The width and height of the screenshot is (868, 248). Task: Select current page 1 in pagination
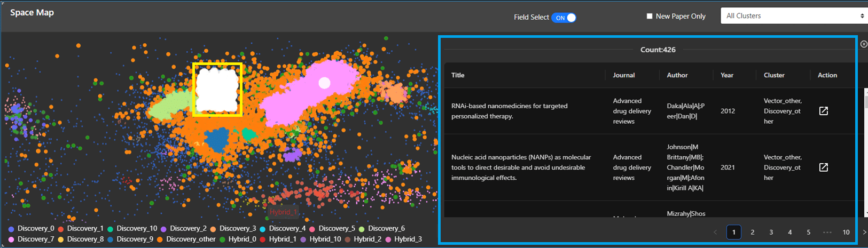[734, 232]
